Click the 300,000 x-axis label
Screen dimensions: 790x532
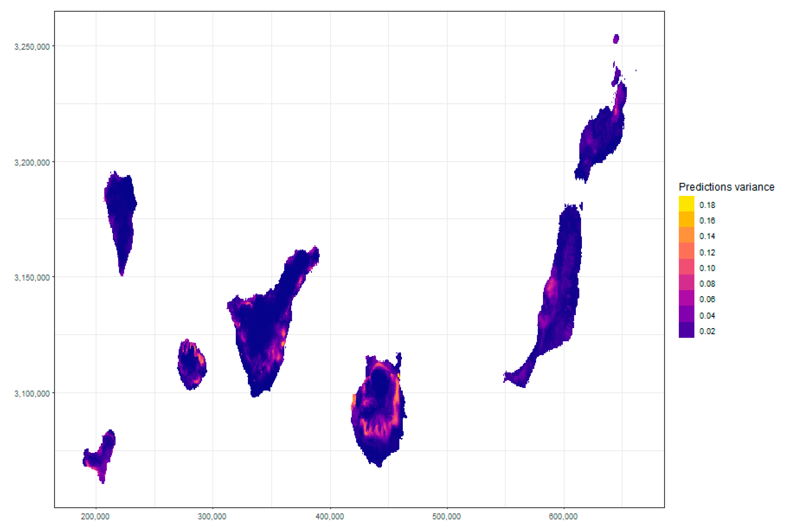pos(212,516)
